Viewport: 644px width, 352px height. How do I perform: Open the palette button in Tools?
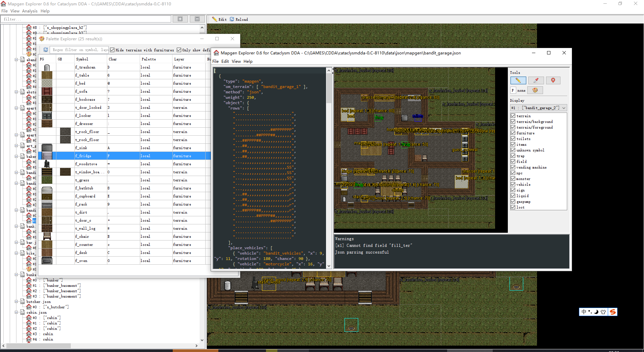point(535,90)
